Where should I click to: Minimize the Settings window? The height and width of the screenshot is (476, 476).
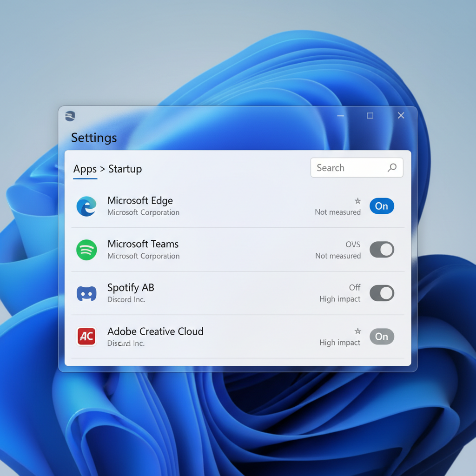341,116
